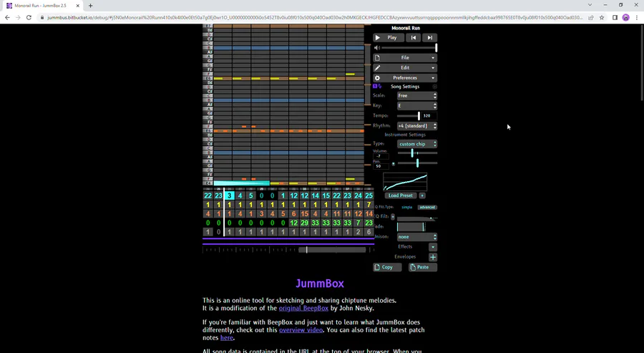
Task: Open the Scale dropdown showing Free
Action: [417, 95]
